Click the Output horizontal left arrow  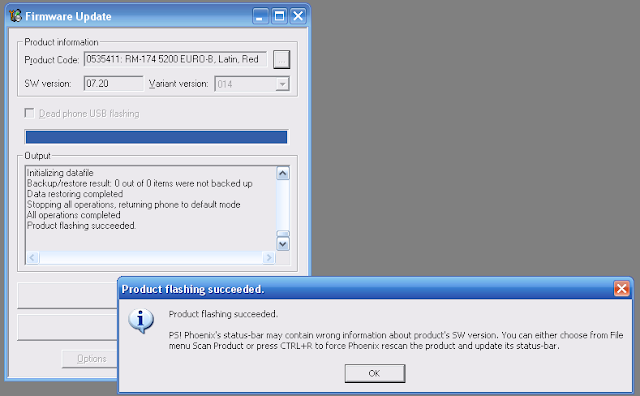point(33,258)
